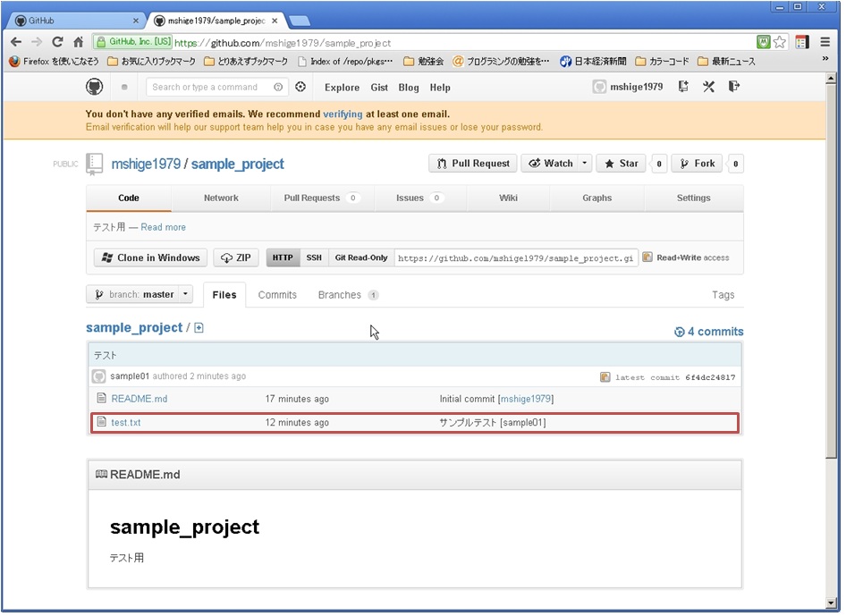
Task: Bookmark this page with star icon
Action: [780, 42]
